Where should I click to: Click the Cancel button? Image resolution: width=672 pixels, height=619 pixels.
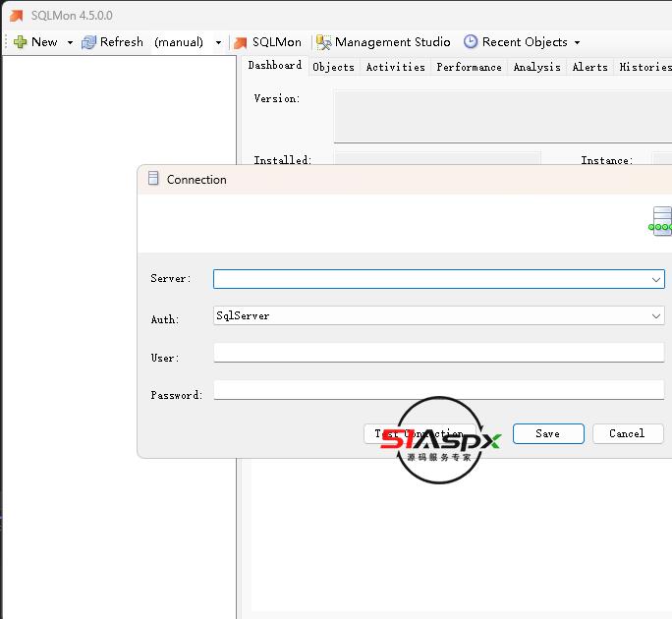627,433
